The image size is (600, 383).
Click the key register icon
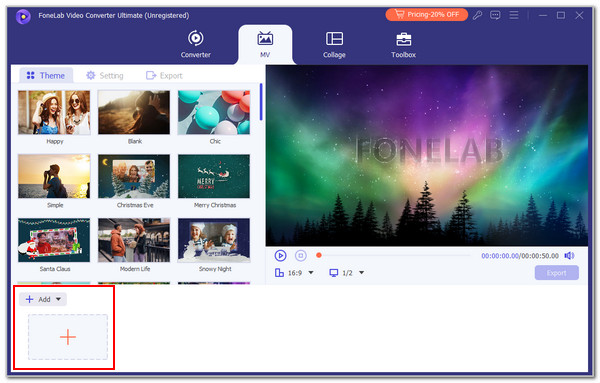pos(477,15)
